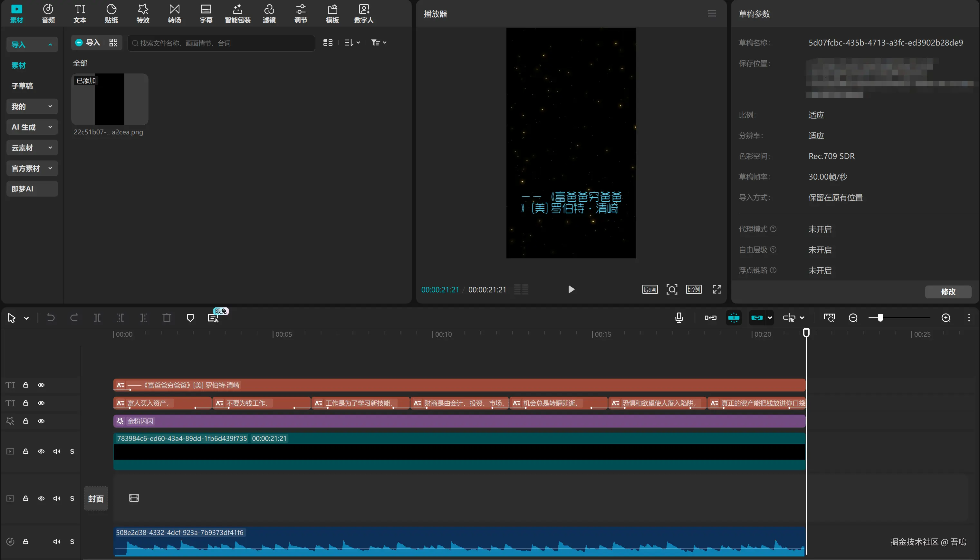
Task: Click the 修改 button
Action: click(948, 292)
